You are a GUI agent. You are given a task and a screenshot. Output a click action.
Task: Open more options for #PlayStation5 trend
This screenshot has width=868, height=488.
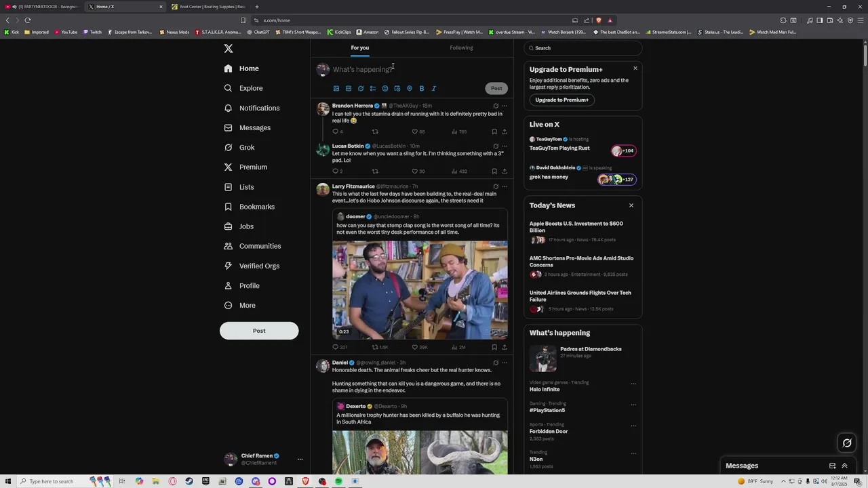click(633, 405)
